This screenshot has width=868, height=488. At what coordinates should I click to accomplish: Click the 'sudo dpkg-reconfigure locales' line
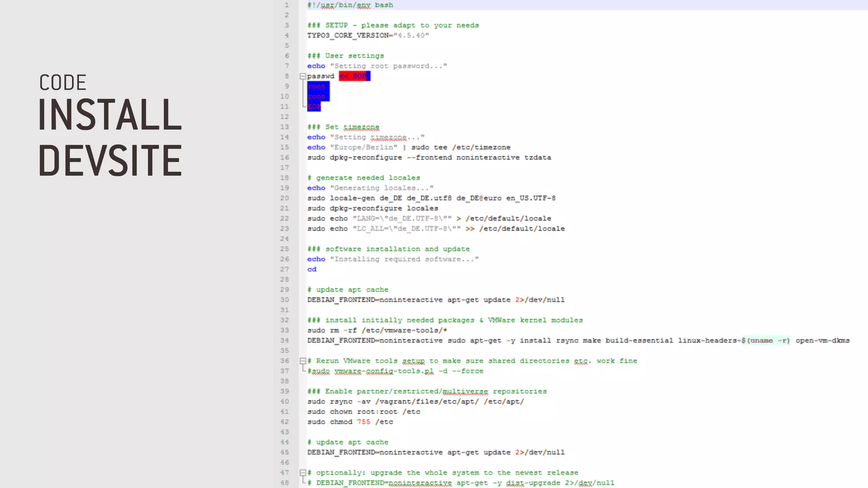(373, 208)
